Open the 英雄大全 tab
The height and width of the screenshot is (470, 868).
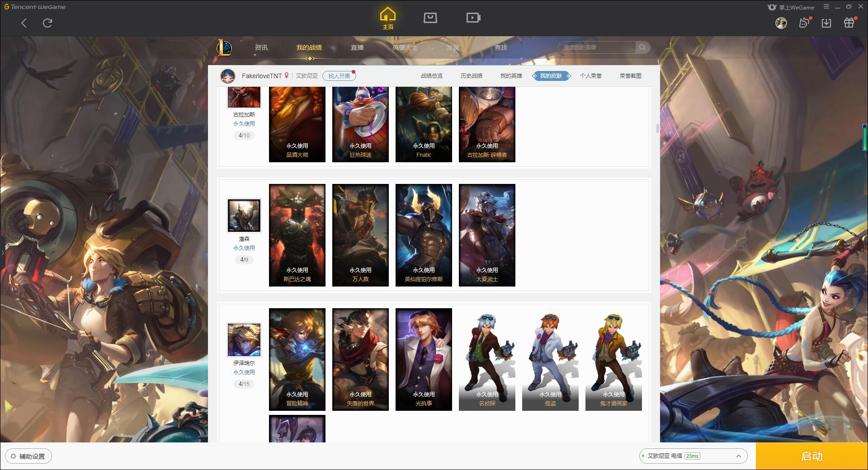point(405,47)
